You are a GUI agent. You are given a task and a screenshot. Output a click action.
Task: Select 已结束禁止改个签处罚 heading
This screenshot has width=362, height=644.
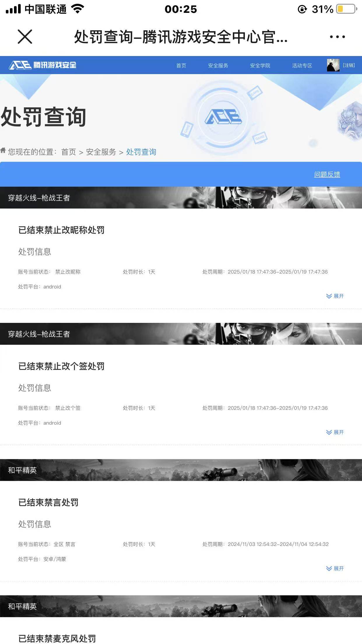click(61, 366)
